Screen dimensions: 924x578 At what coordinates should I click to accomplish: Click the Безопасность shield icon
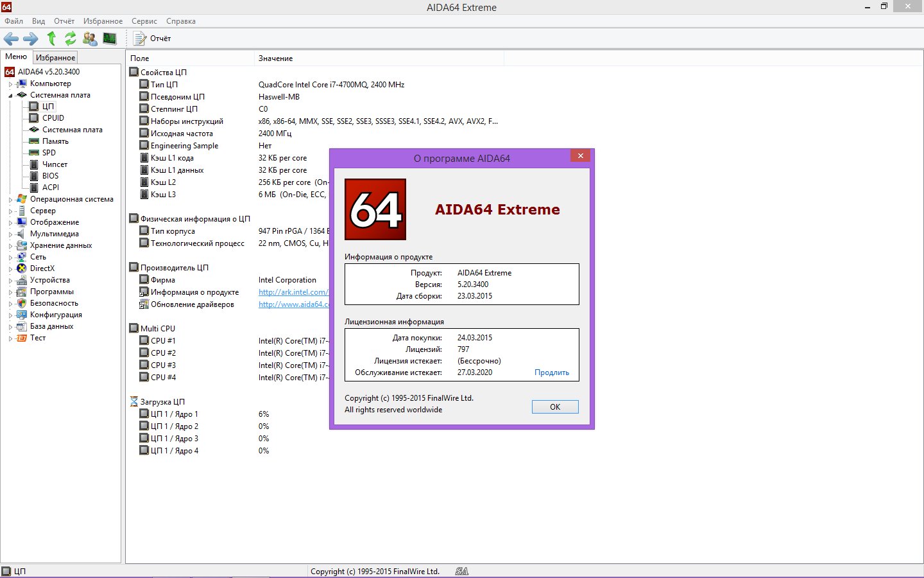tap(22, 303)
